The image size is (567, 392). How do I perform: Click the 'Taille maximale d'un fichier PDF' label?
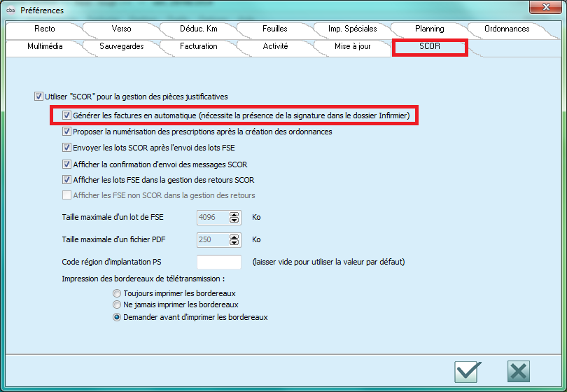[x=113, y=239]
